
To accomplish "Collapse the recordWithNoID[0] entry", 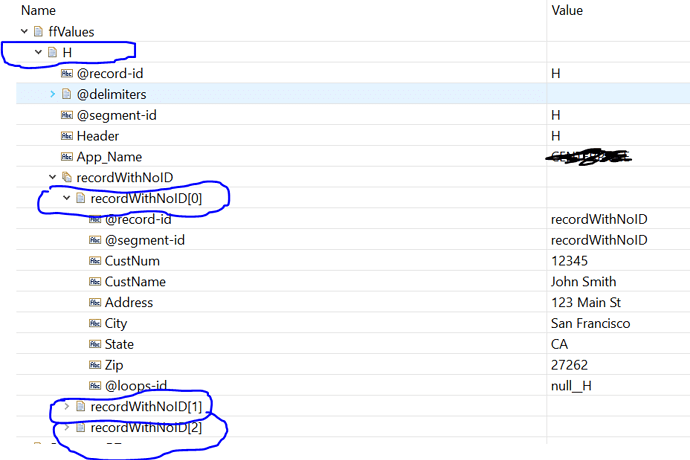I will point(66,198).
